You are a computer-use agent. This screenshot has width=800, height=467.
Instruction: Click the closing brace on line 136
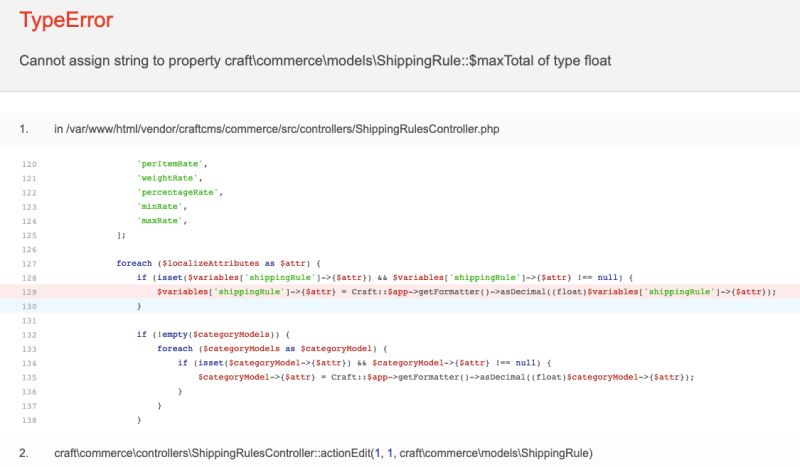(180, 391)
